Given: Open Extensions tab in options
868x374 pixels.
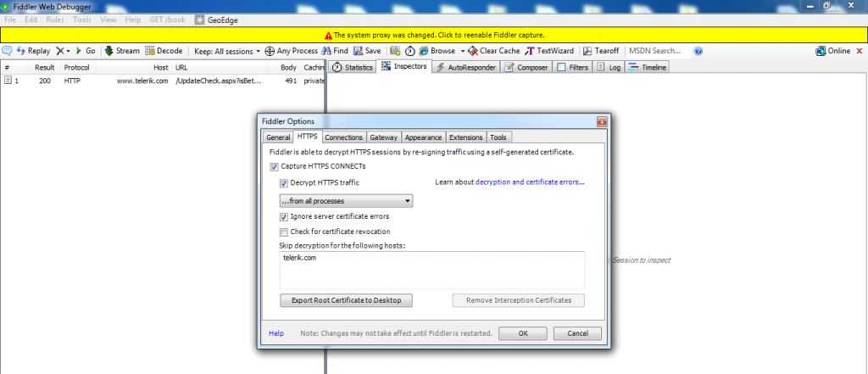Looking at the screenshot, I should (x=466, y=137).
